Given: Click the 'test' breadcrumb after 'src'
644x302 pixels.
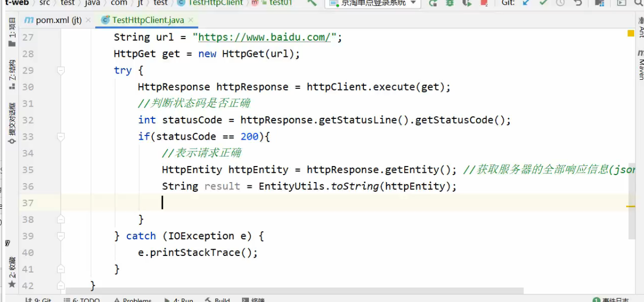Looking at the screenshot, I should click(67, 3).
